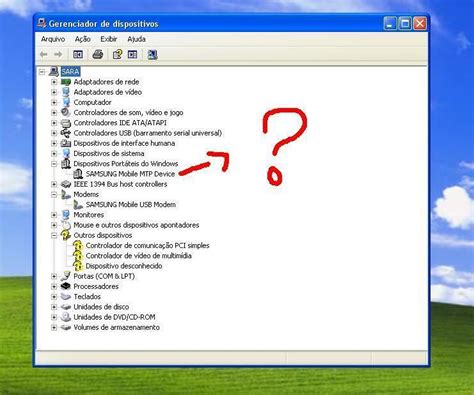This screenshot has height=395, width=474.
Task: Click the sound controllers speaker icon
Action: click(66, 112)
